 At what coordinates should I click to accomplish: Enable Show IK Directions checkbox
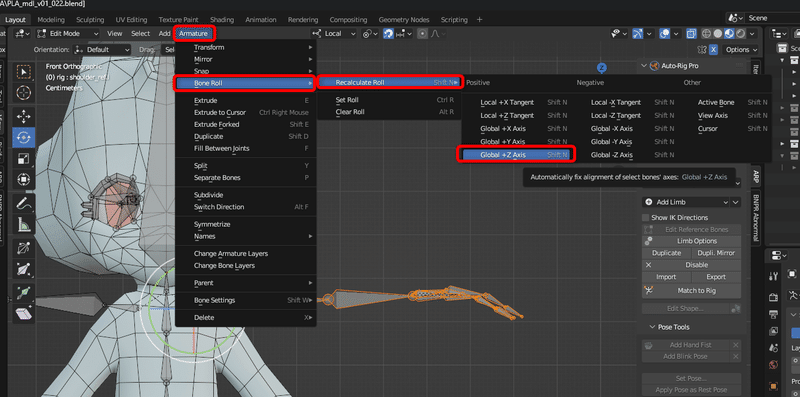point(646,217)
